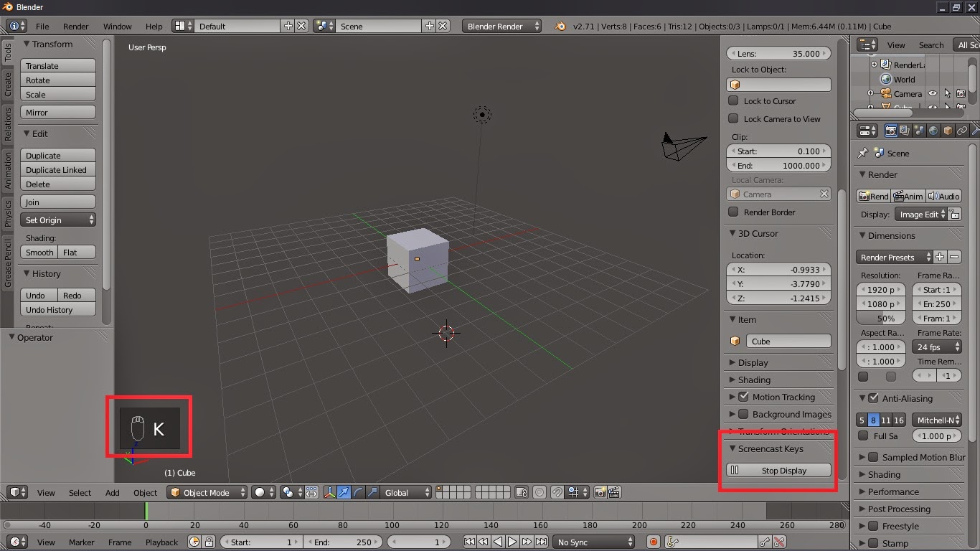Toggle the snap magnet icon
This screenshot has height=551, width=980.
pos(558,492)
